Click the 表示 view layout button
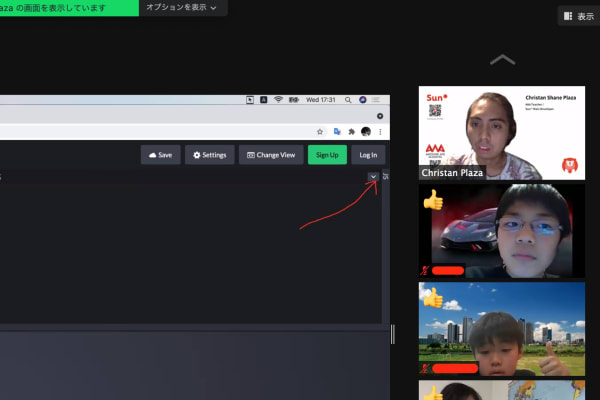This screenshot has width=600, height=400. (579, 16)
